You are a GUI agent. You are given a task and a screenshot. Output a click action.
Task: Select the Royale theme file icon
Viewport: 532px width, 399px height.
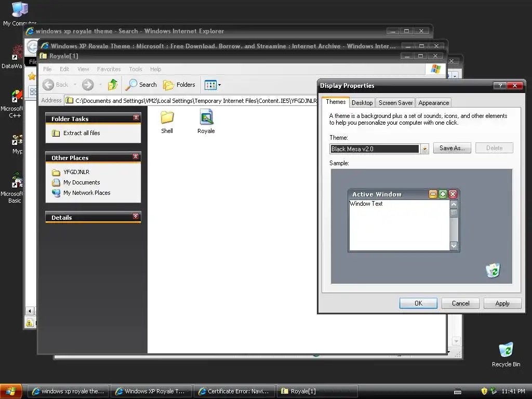(x=206, y=122)
